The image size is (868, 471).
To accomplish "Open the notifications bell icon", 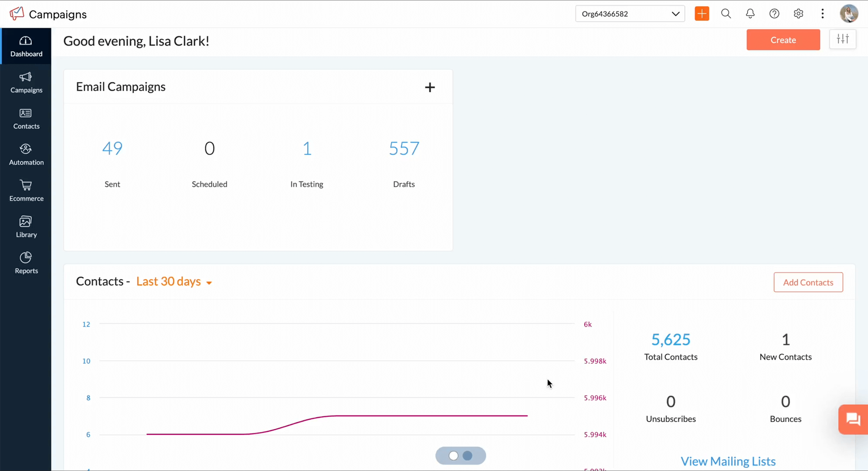I will (750, 14).
